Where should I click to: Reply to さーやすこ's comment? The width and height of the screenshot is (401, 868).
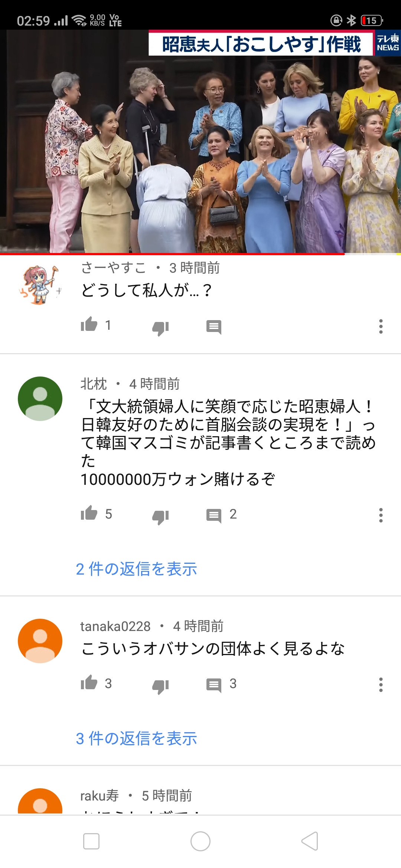pos(214,327)
